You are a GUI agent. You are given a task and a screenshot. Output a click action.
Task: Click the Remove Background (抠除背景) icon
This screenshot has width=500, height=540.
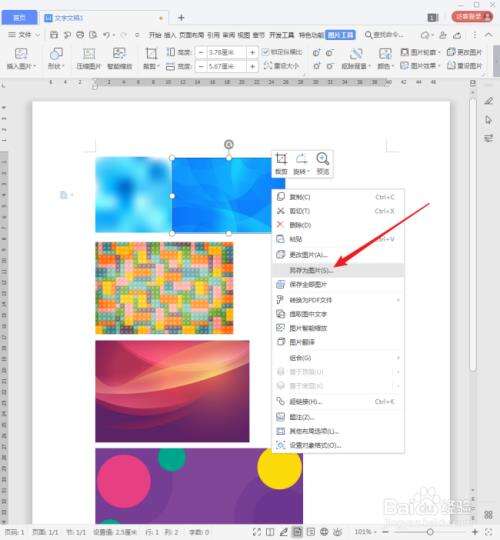point(356,59)
